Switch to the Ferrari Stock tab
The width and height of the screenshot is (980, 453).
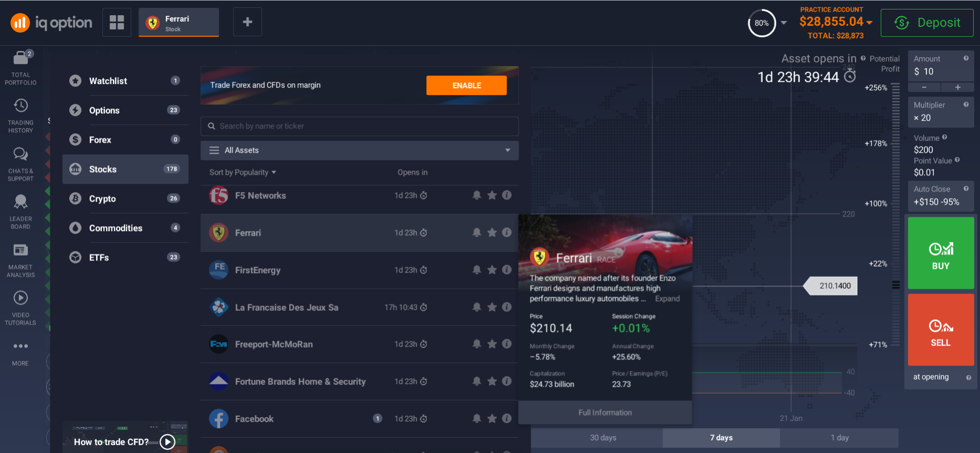178,23
